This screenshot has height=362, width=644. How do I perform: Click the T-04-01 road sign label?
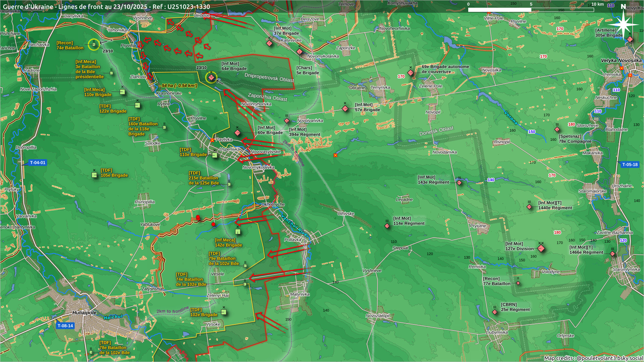click(x=37, y=163)
